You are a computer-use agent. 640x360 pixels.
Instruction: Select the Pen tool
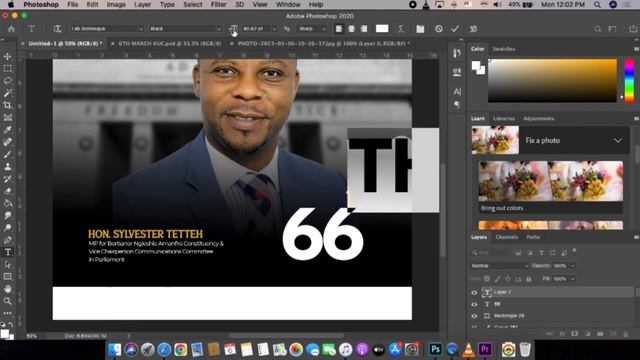pyautogui.click(x=7, y=240)
